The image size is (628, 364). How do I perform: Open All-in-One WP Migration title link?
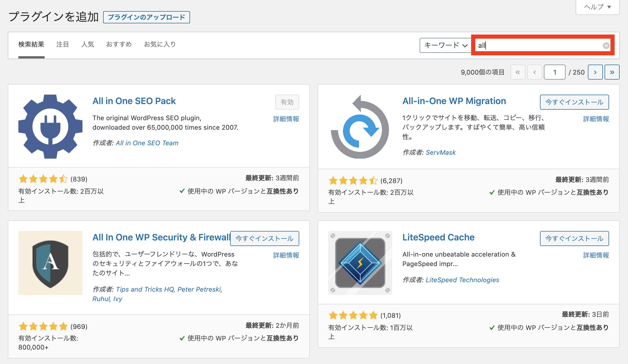click(x=454, y=101)
